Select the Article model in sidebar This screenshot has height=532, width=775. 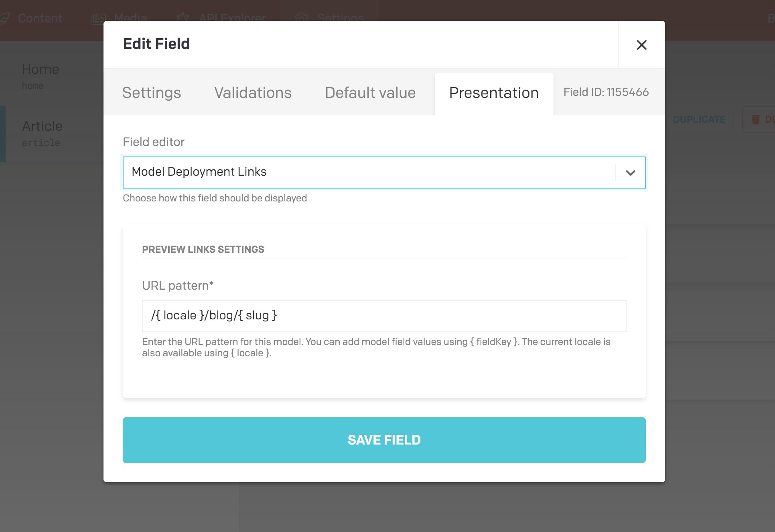pos(42,132)
